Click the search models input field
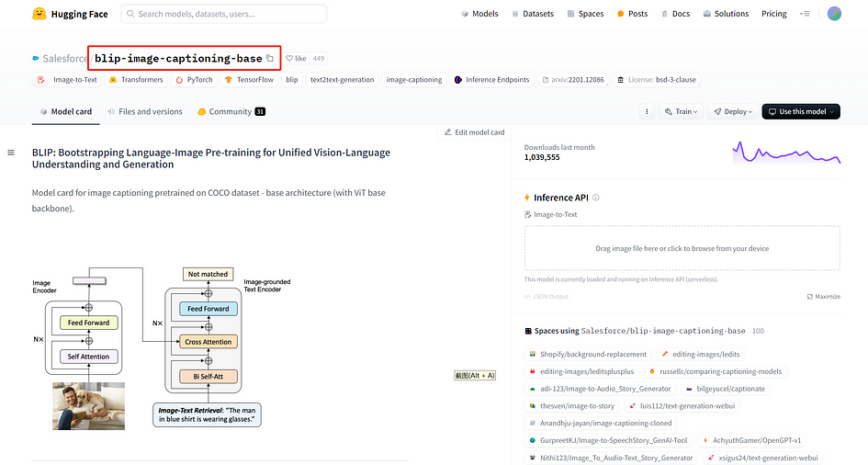This screenshot has width=868, height=465. [x=223, y=14]
